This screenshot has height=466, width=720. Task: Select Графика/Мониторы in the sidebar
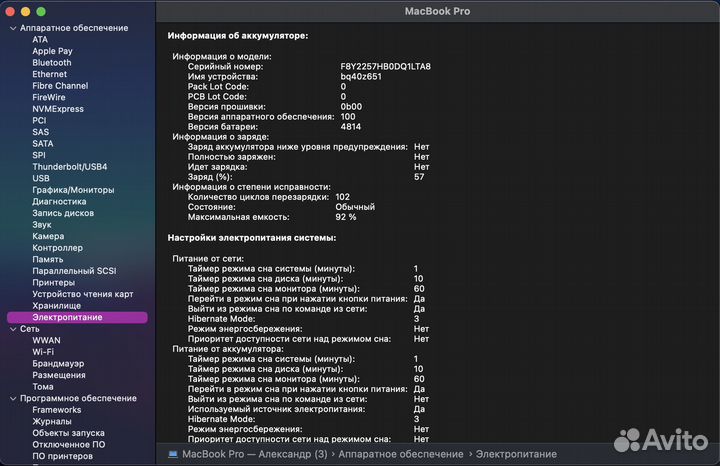[x=73, y=190]
